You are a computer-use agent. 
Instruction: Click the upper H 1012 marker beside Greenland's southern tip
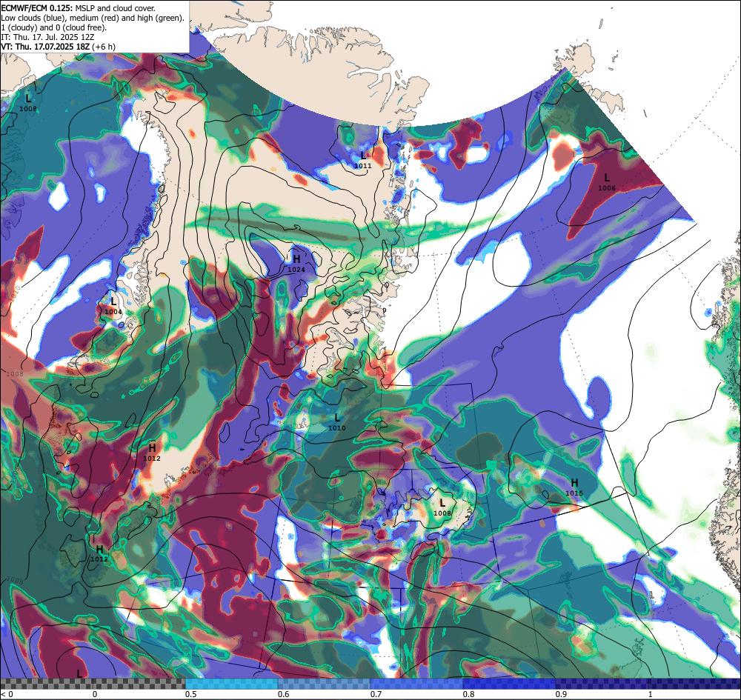(x=152, y=452)
